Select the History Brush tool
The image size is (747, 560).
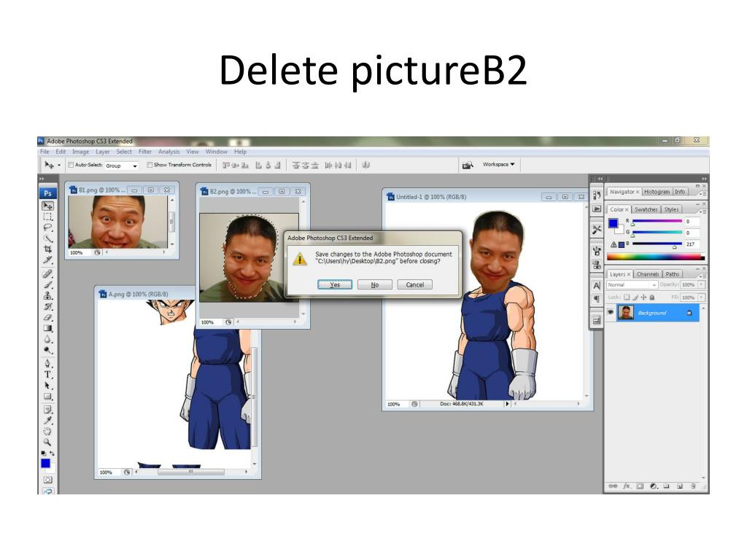[47, 306]
